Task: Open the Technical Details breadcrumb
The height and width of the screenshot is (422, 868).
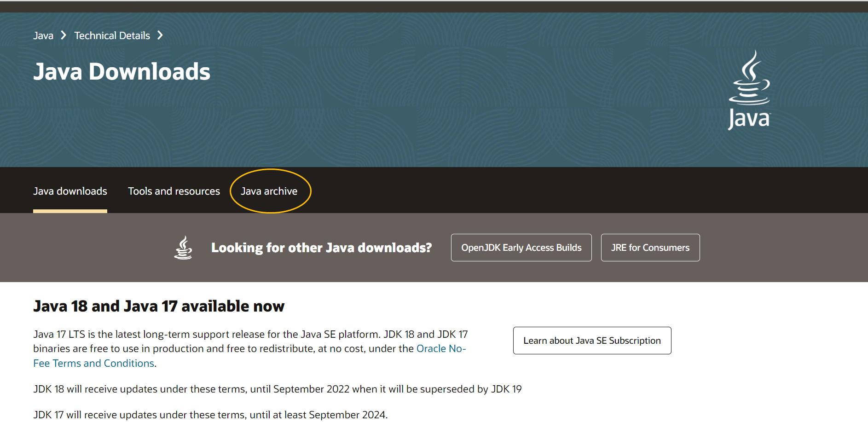Action: click(x=112, y=35)
